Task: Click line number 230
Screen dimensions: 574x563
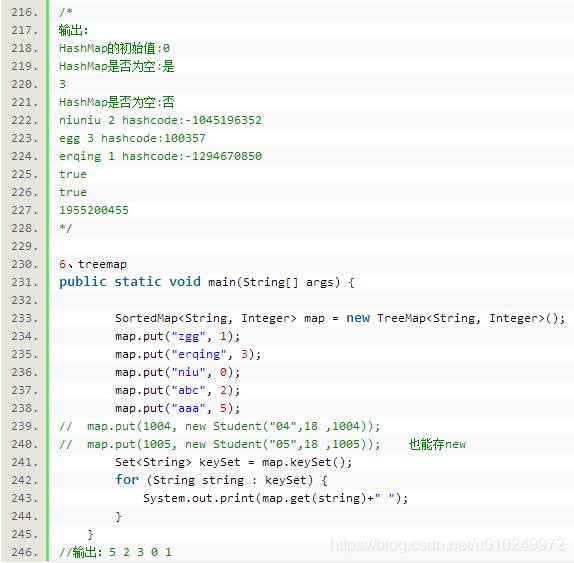Action: [24, 264]
